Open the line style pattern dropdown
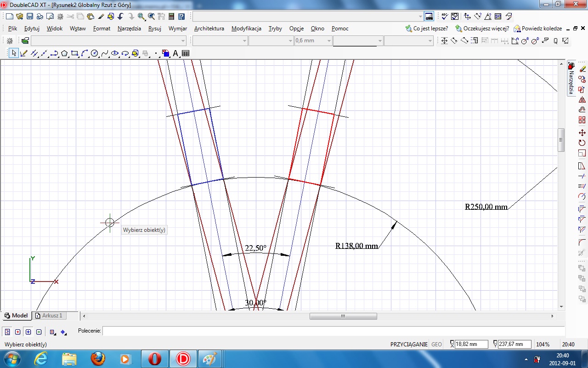The image size is (588, 368). [x=380, y=41]
